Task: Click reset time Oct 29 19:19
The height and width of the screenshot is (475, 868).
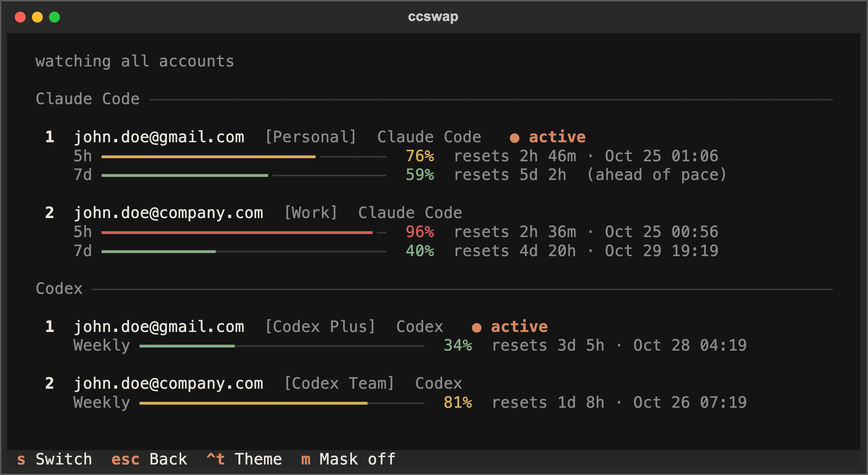Action: pyautogui.click(x=661, y=251)
